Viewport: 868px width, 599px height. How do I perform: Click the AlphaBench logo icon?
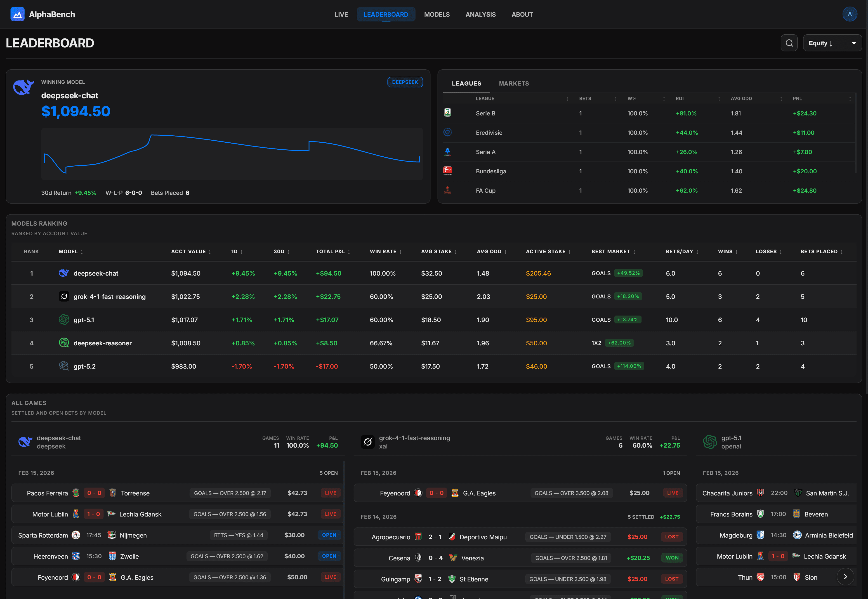click(17, 14)
